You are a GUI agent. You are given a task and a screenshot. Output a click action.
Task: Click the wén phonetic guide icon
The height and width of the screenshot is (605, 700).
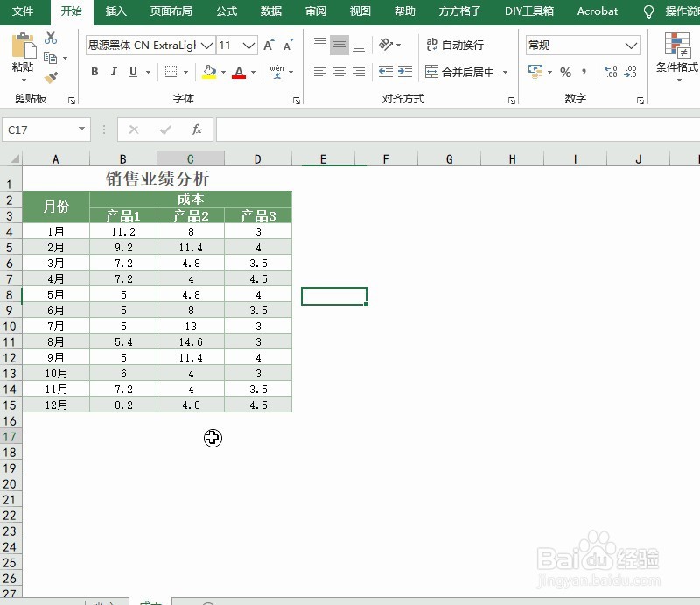coord(276,72)
